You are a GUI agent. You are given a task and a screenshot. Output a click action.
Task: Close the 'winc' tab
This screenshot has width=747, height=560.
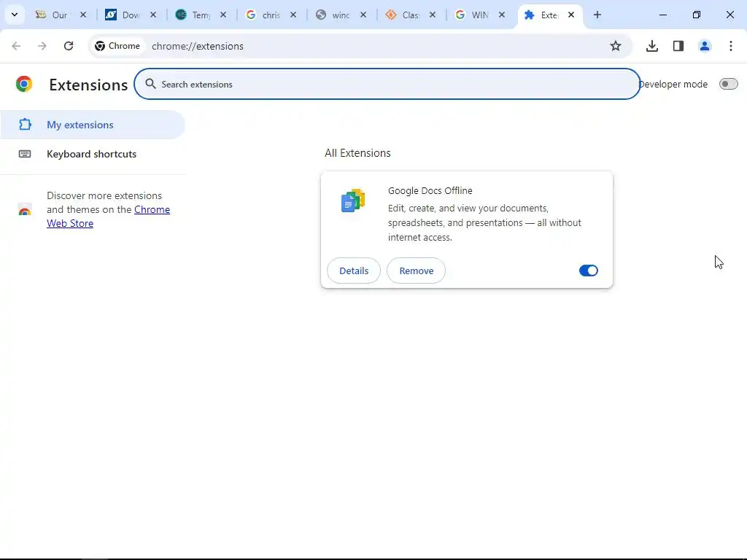coord(363,15)
